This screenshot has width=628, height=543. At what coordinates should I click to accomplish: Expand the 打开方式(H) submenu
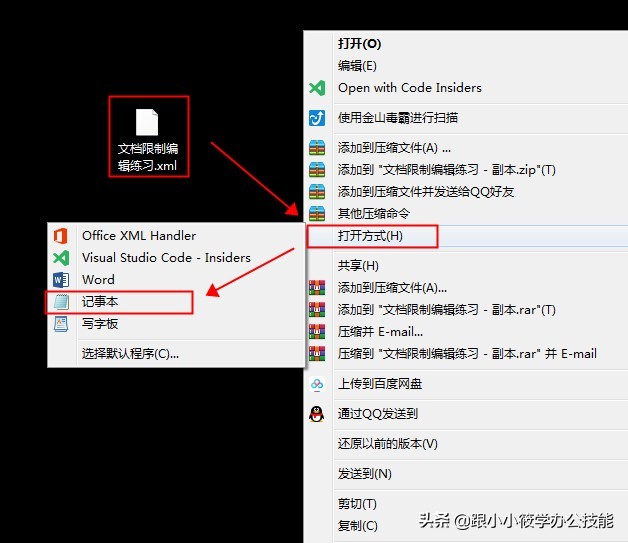(x=371, y=236)
